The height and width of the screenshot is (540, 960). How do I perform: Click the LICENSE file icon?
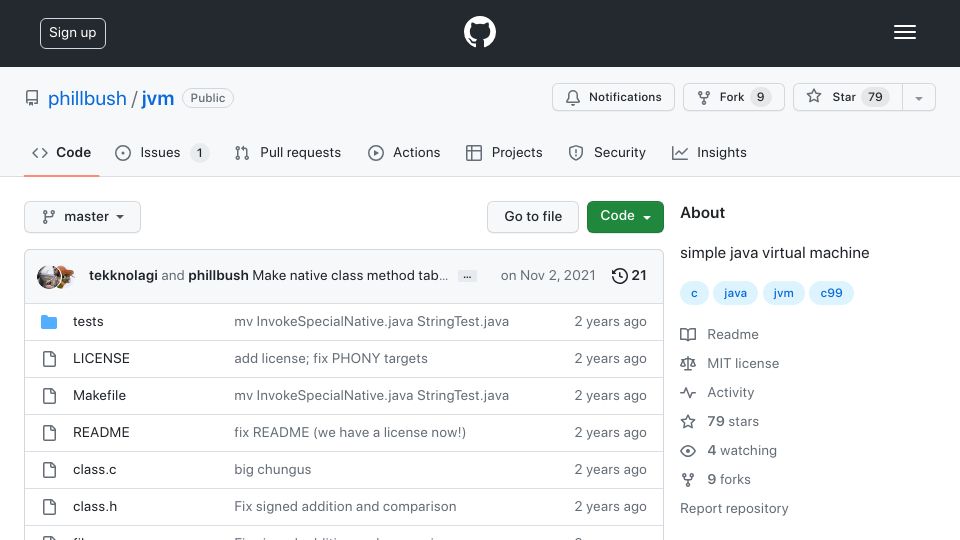tap(49, 359)
